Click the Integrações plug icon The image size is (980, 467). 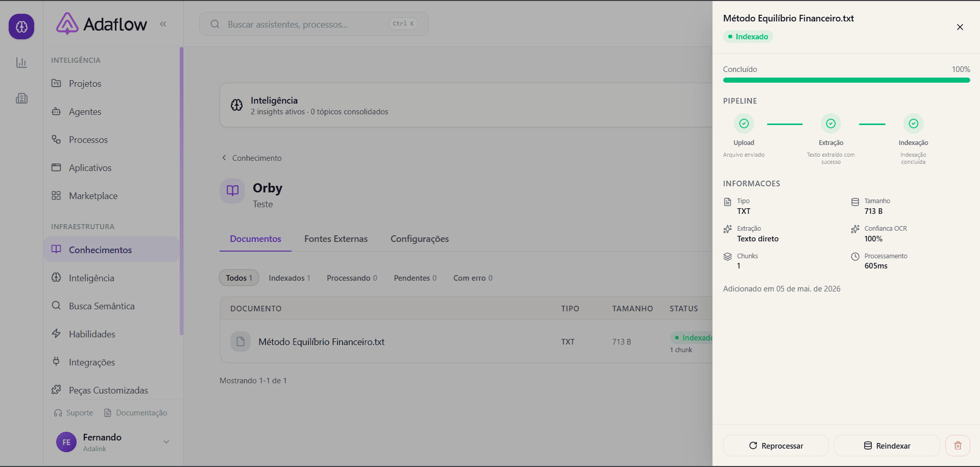click(x=56, y=361)
